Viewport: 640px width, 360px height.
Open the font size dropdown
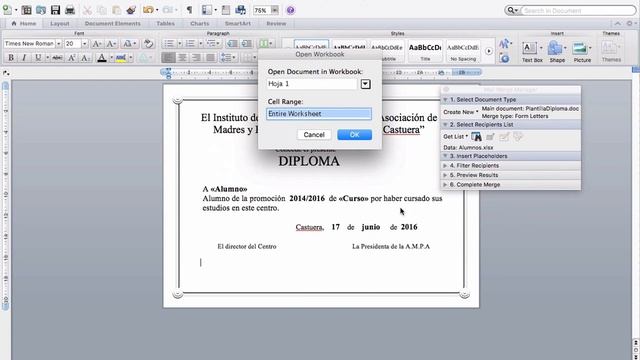[x=84, y=44]
